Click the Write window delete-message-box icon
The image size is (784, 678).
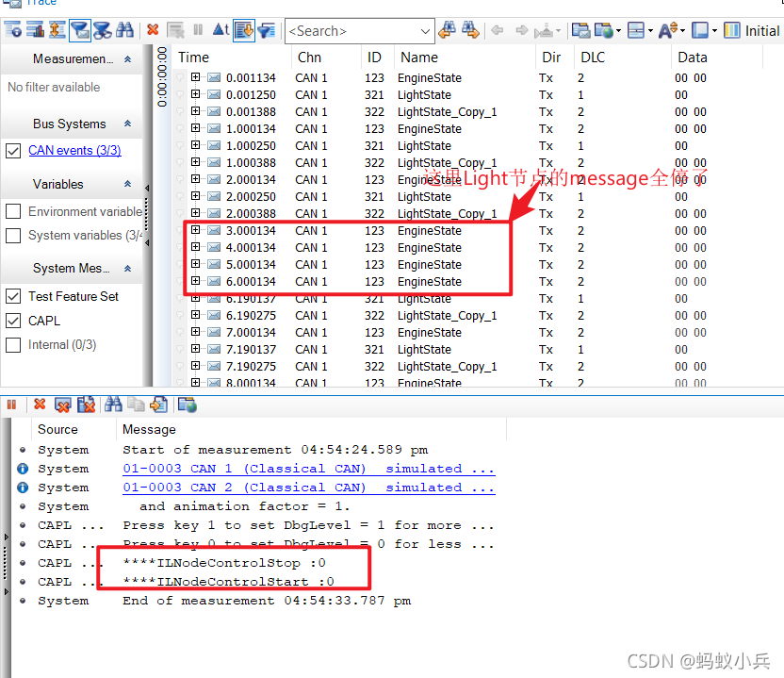click(63, 405)
